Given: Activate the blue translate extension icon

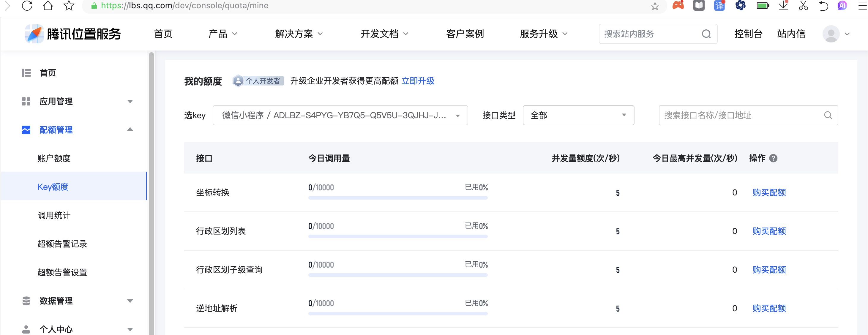Looking at the screenshot, I should [x=719, y=5].
